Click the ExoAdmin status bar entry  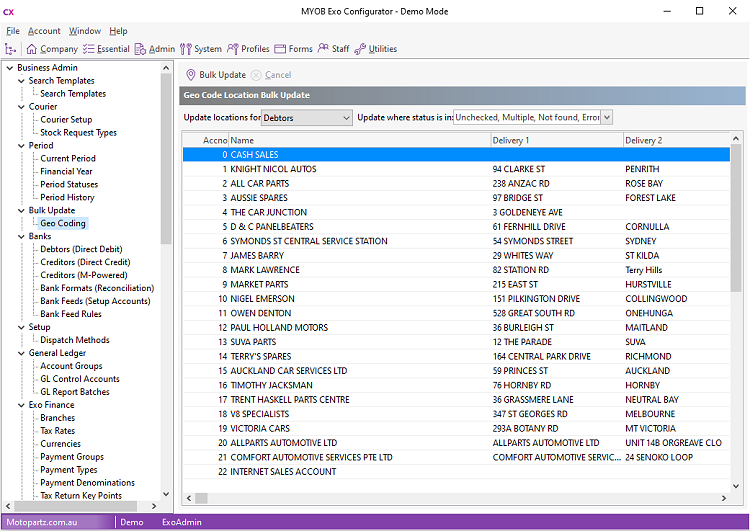click(x=182, y=522)
